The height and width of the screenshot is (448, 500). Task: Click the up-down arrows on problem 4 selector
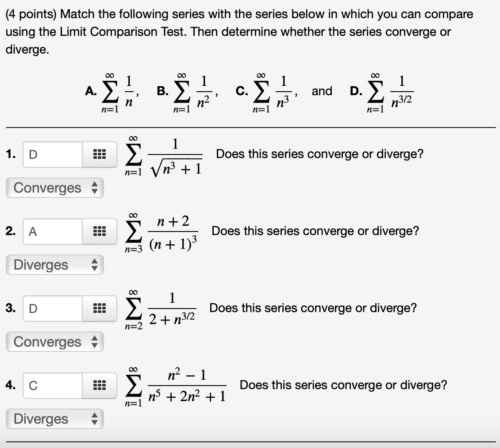(x=95, y=419)
